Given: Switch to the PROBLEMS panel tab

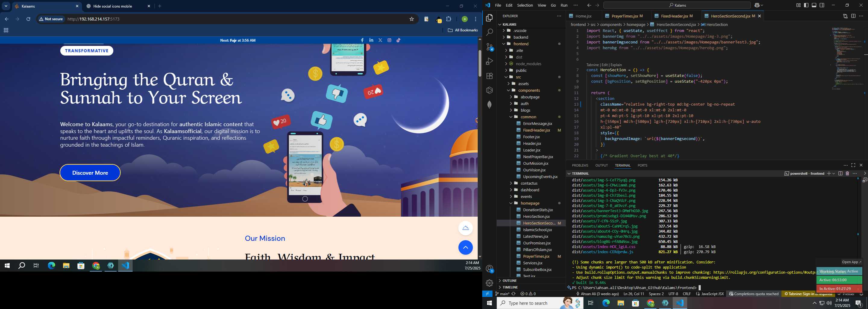Looking at the screenshot, I should [580, 165].
